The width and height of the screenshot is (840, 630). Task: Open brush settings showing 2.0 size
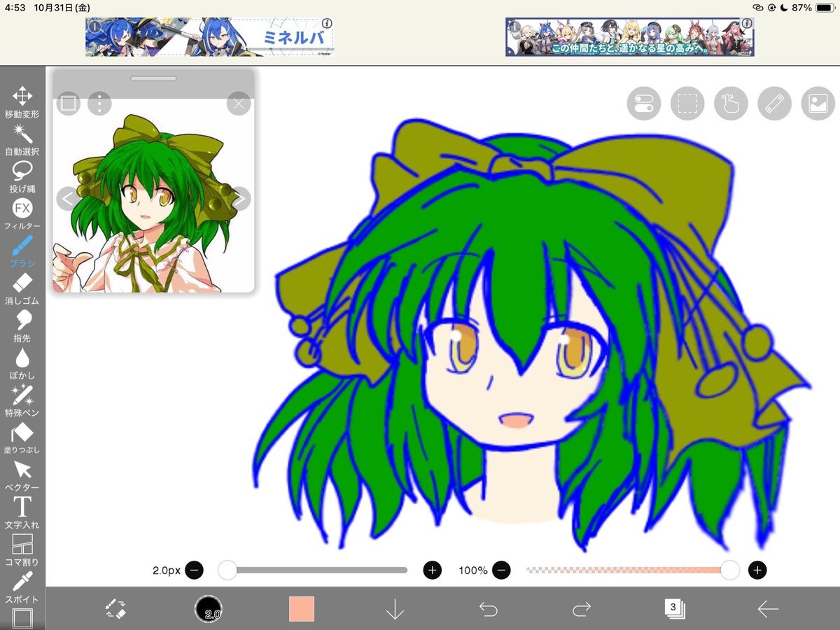point(209,608)
